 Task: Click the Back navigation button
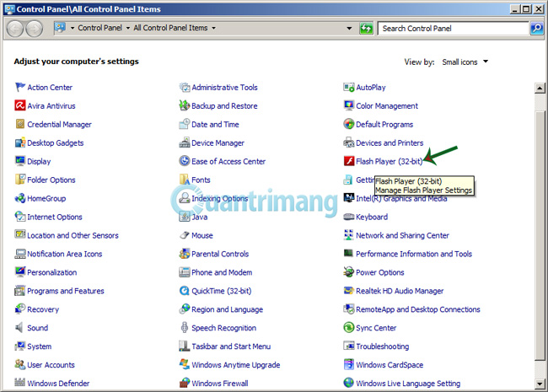pos(15,29)
